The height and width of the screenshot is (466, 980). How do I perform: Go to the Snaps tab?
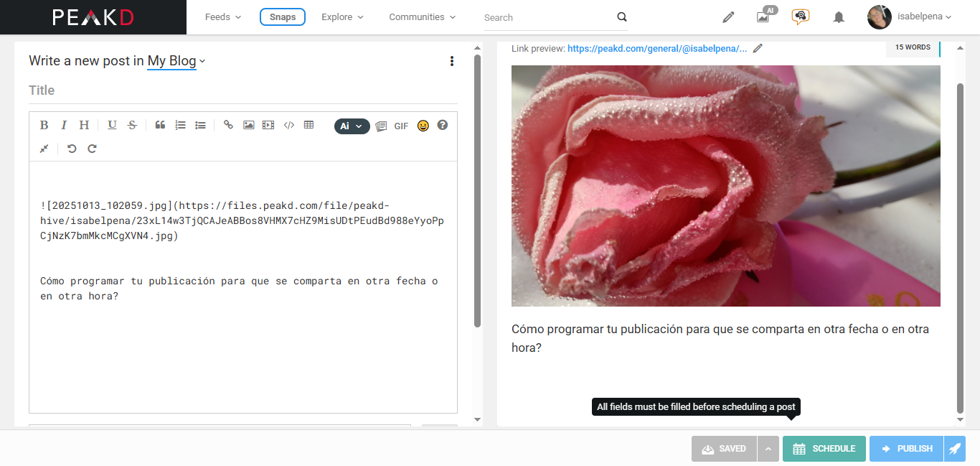pos(283,17)
